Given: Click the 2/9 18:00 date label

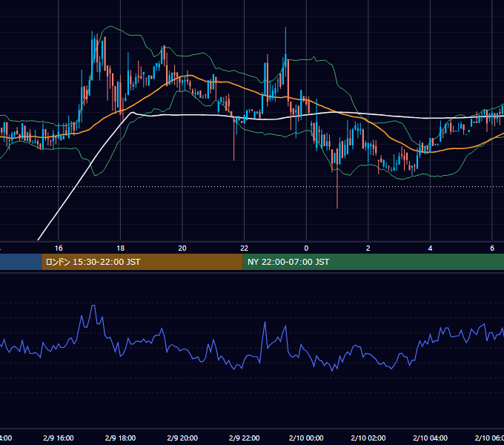Looking at the screenshot, I should [121, 438].
